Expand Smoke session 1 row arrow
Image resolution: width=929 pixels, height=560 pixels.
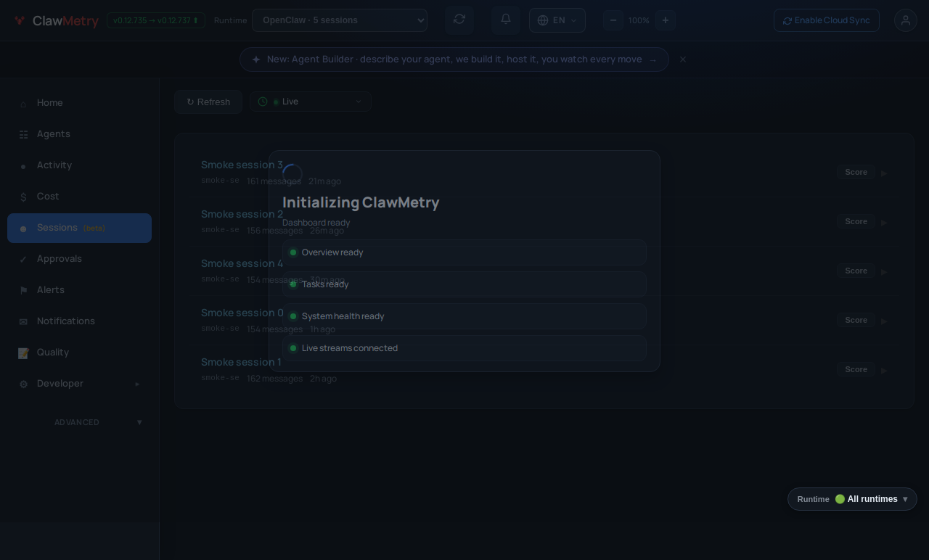(x=884, y=371)
